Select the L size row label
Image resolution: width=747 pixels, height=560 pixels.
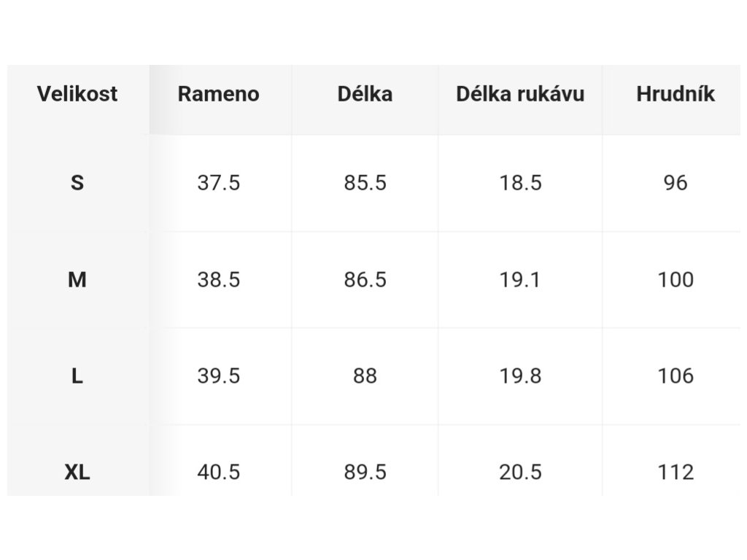coord(77,376)
